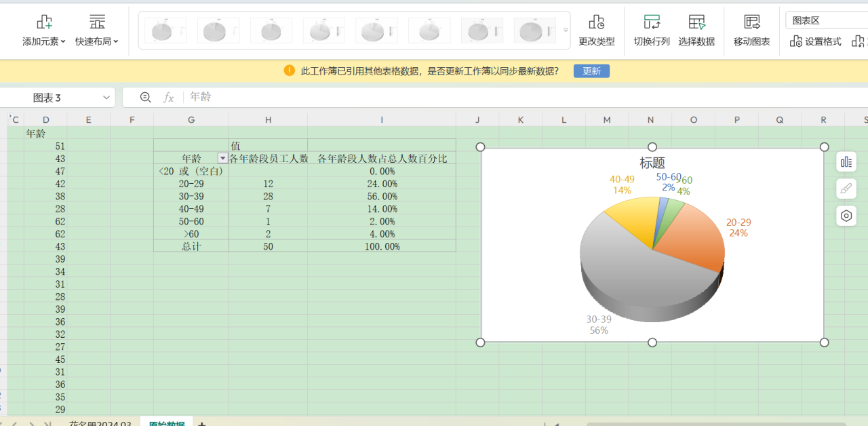Click the 各年龄段人数占总人数百分比 header cell

tap(382, 158)
